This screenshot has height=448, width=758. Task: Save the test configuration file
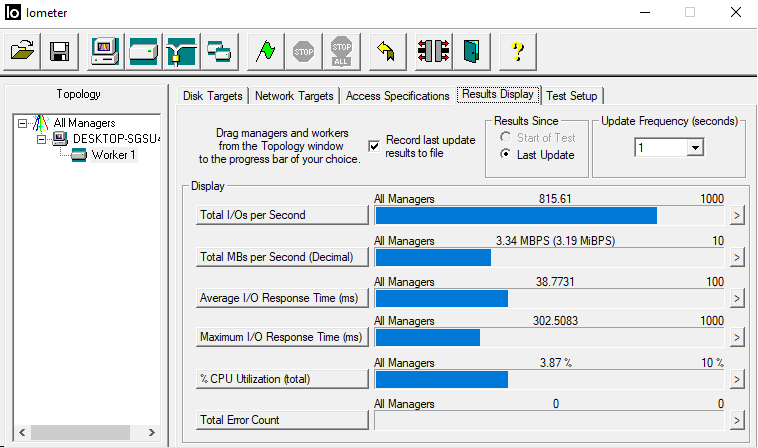(59, 51)
